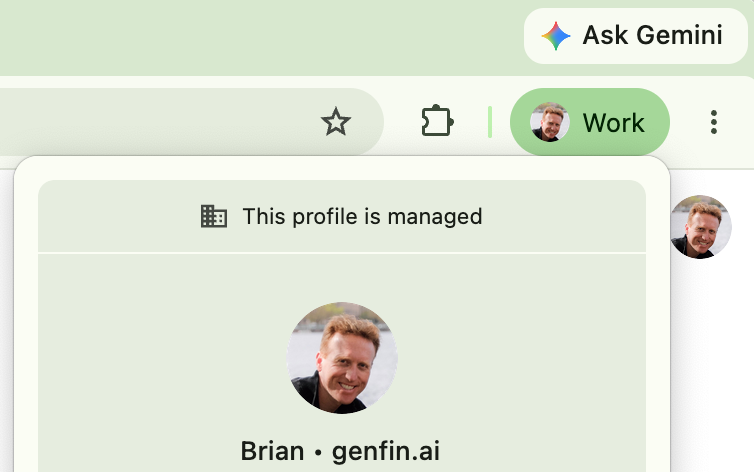Click the small avatar in Work chip
The image size is (754, 472).
[550, 122]
